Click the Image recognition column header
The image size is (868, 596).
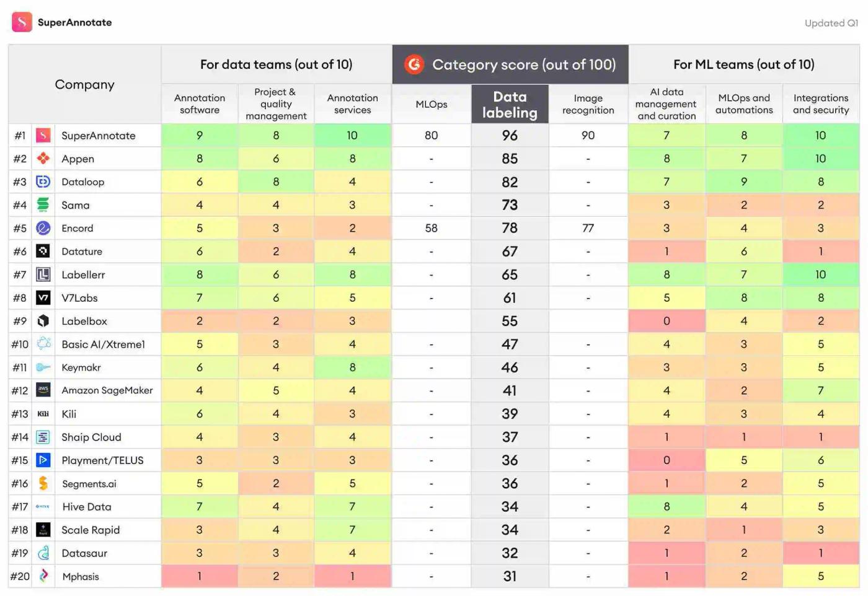click(588, 104)
